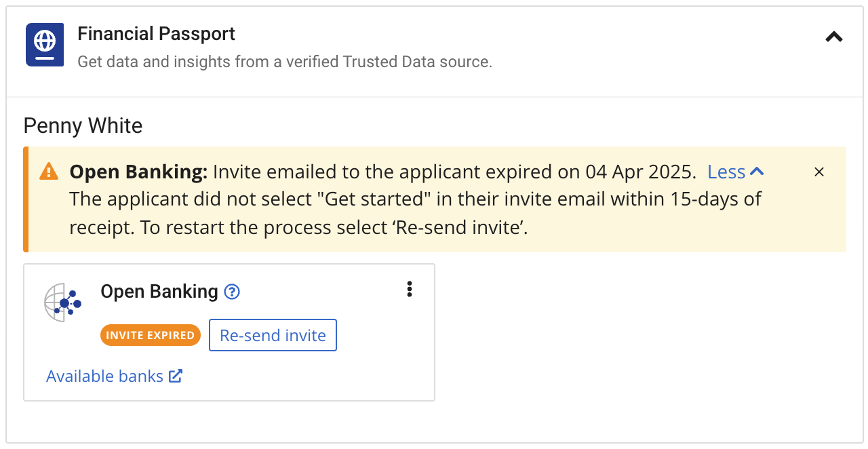Click the Re-send invite button

tap(273, 335)
